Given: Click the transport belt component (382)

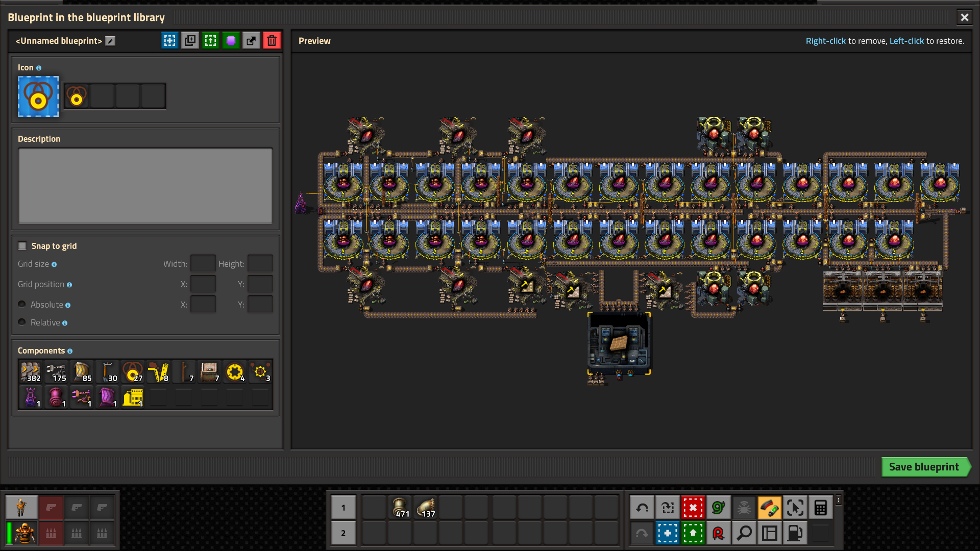Looking at the screenshot, I should (31, 372).
